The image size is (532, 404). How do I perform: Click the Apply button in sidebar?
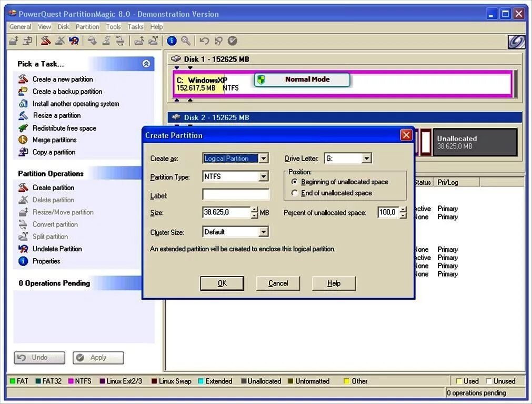pyautogui.click(x=98, y=358)
